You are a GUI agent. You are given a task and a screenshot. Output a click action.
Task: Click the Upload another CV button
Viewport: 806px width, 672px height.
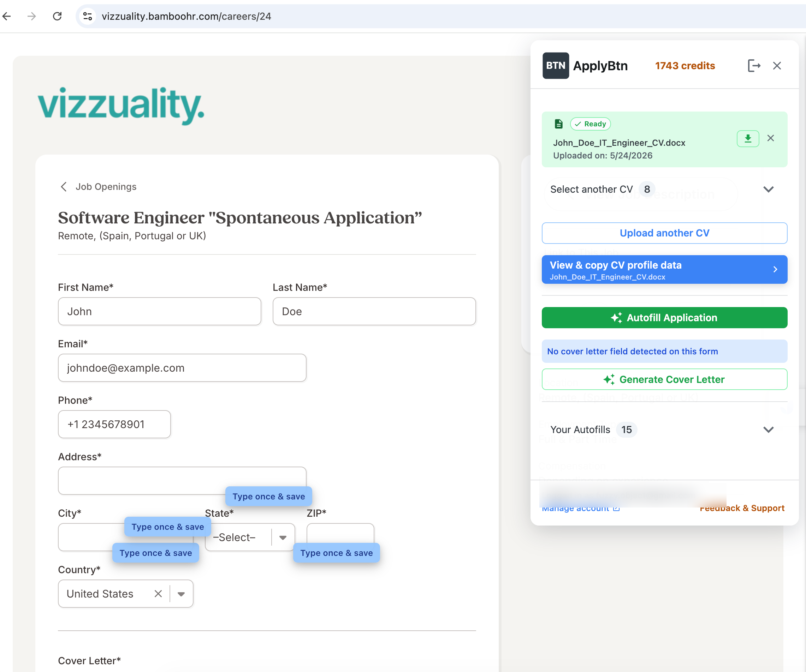click(x=664, y=233)
